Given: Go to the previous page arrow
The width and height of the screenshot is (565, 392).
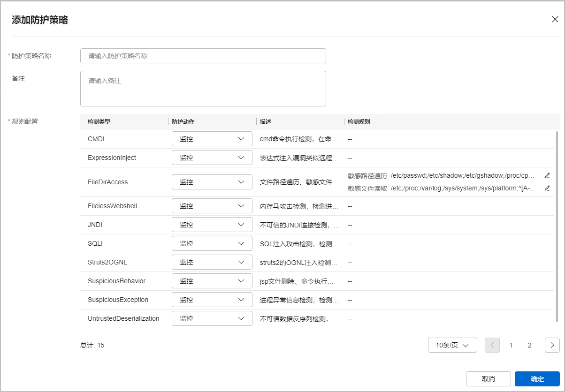Looking at the screenshot, I should [492, 345].
